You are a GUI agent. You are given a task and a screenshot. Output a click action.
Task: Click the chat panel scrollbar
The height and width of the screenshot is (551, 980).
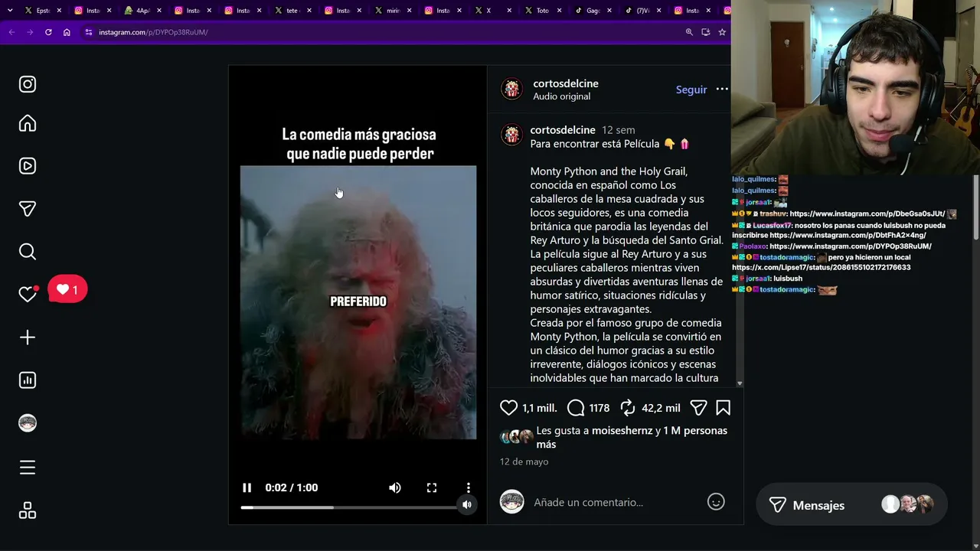tap(976, 208)
